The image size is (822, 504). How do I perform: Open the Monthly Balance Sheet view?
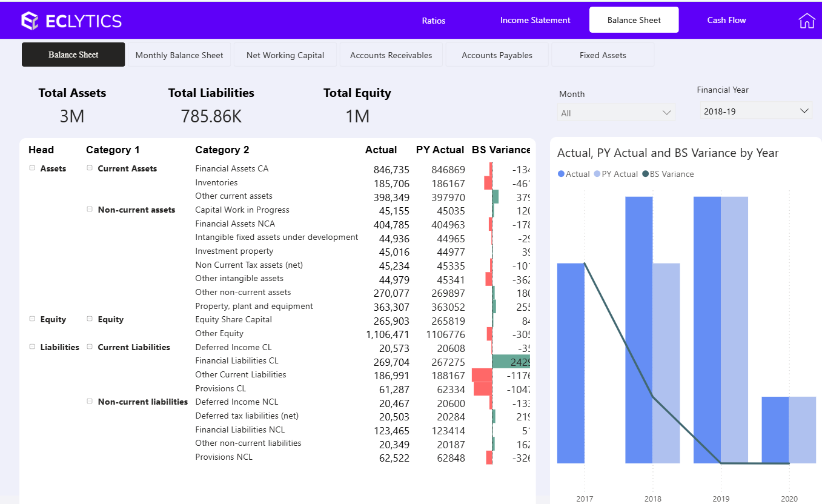tap(179, 55)
